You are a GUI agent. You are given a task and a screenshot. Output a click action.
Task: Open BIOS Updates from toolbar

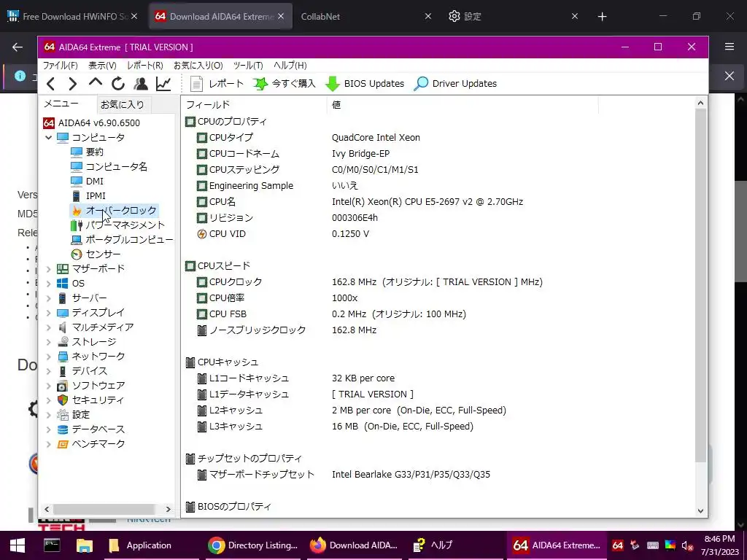[x=365, y=84]
